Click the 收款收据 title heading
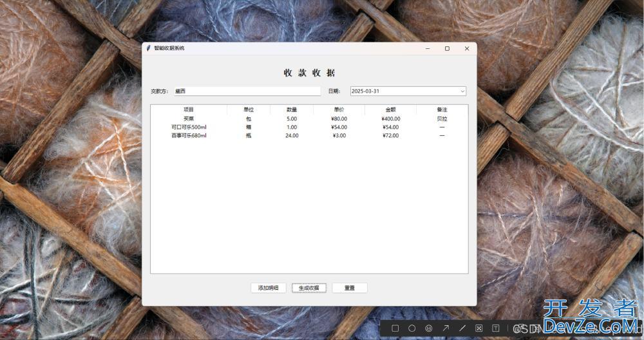This screenshot has width=644, height=340. point(309,73)
